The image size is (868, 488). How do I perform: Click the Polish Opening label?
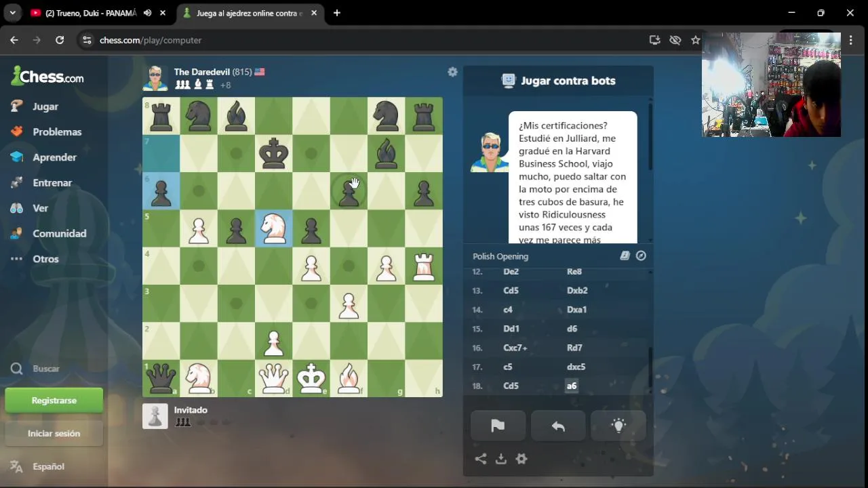[x=500, y=256]
